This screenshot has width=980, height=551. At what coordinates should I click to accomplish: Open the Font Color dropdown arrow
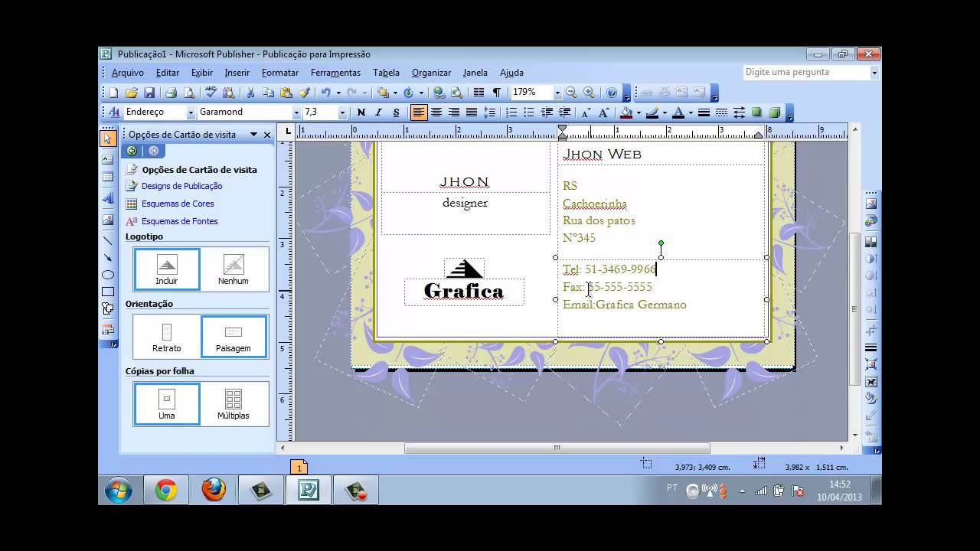coord(690,112)
